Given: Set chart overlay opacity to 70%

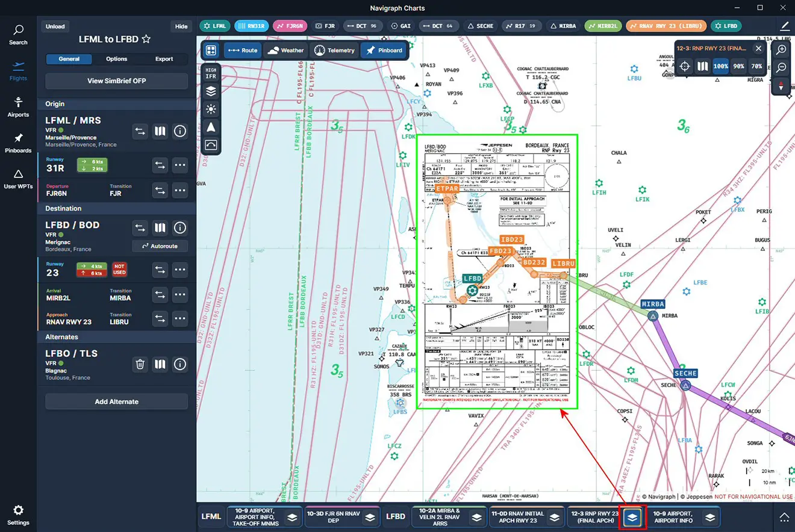Looking at the screenshot, I should click(756, 66).
